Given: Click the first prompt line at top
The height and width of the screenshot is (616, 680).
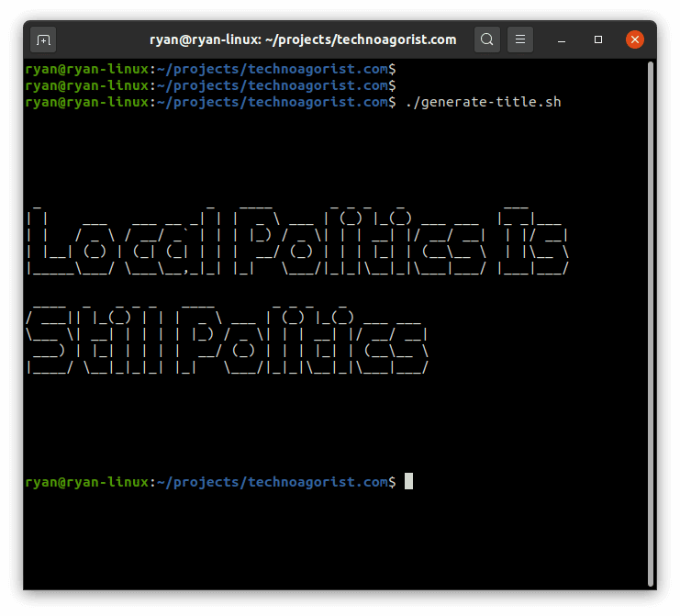Looking at the screenshot, I should point(210,69).
